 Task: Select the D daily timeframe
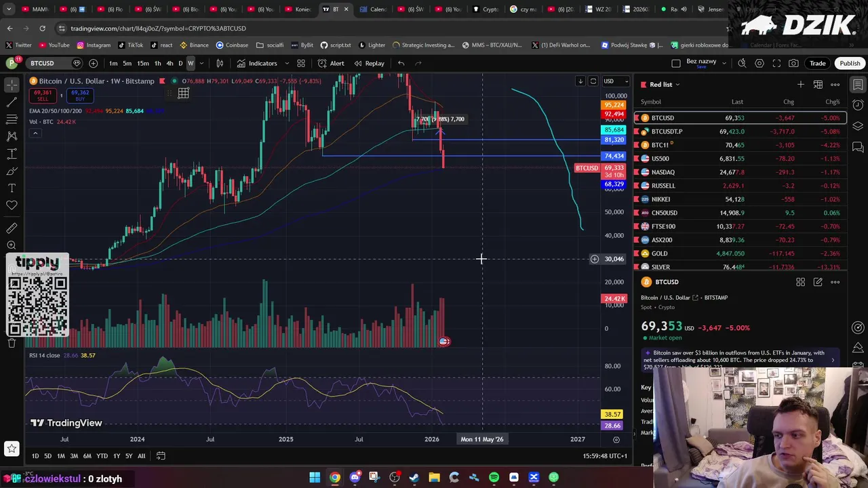(180, 63)
